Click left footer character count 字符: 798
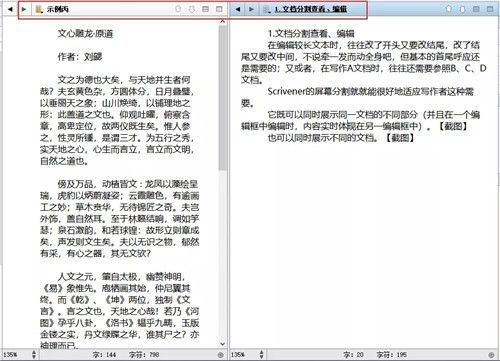This screenshot has height=361, width=500. (x=144, y=355)
